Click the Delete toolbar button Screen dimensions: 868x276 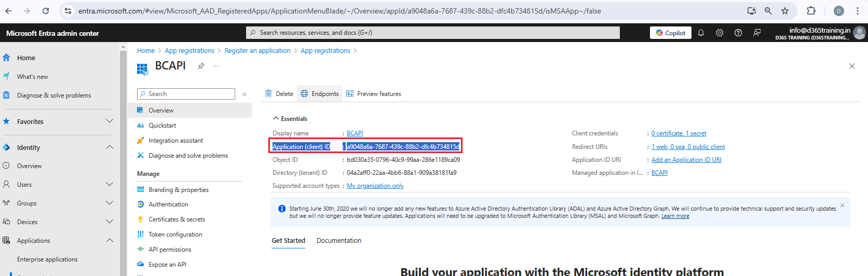(279, 94)
